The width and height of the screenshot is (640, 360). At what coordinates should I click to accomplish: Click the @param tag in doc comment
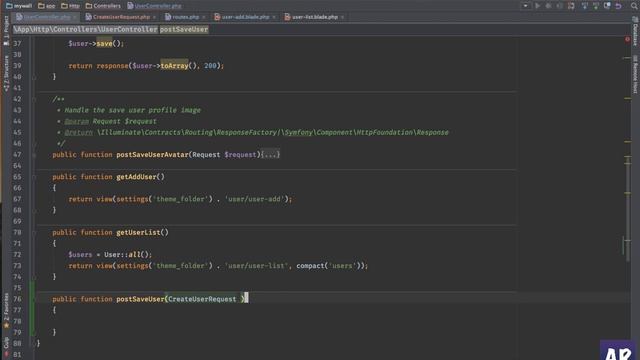(76, 122)
